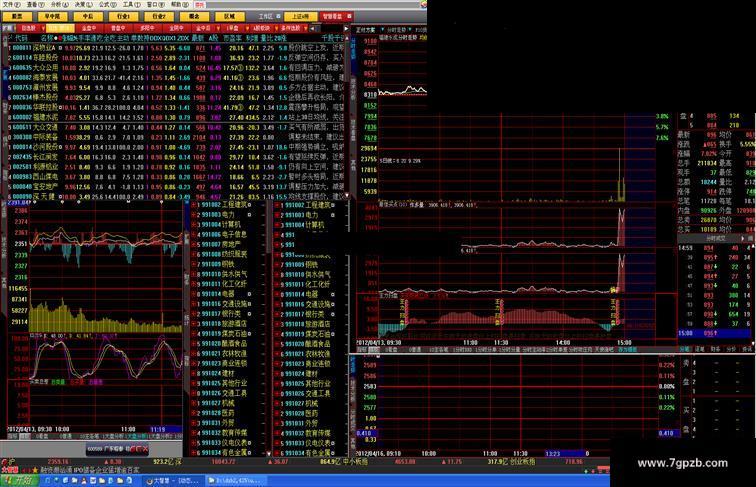Click the 沪 index value in status bar
The width and height of the screenshot is (756, 487).
(58, 462)
